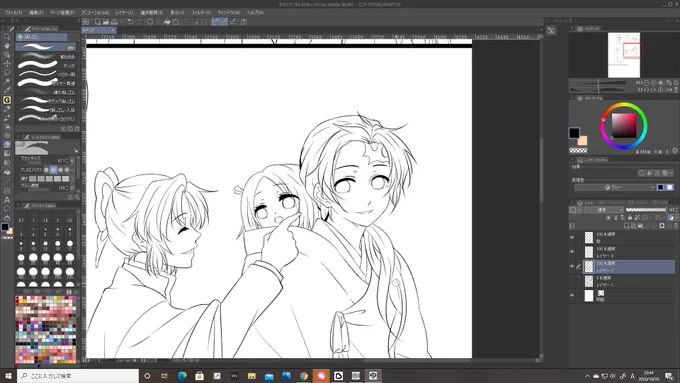The image size is (680, 383).
Task: Open the 表示 menu
Action: pyautogui.click(x=177, y=13)
